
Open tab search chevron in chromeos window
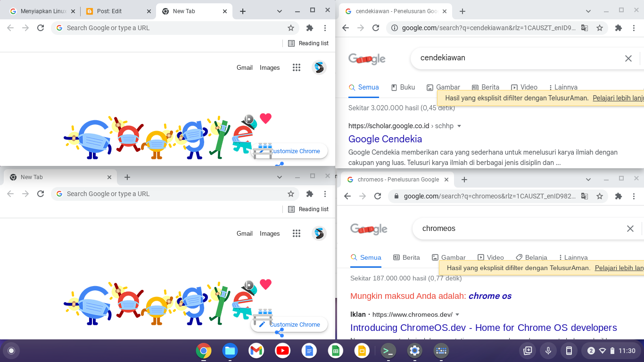pos(588,180)
